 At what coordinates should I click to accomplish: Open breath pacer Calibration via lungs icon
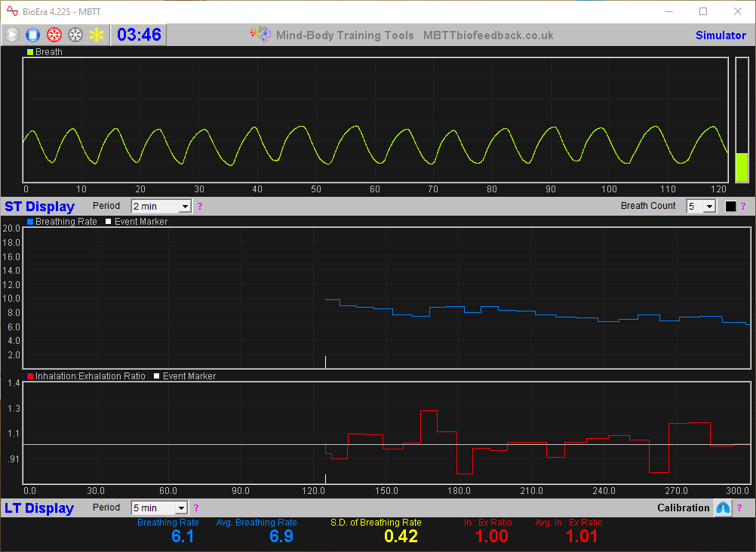[723, 508]
